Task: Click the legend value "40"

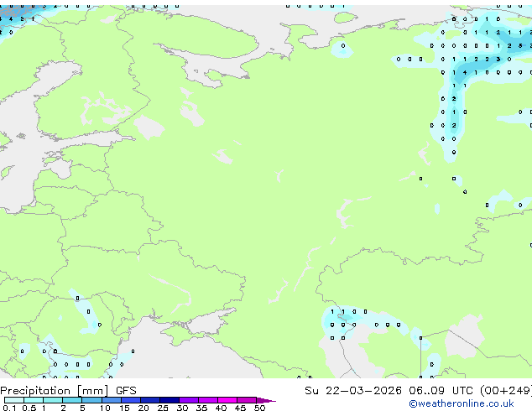Action: [x=221, y=408]
